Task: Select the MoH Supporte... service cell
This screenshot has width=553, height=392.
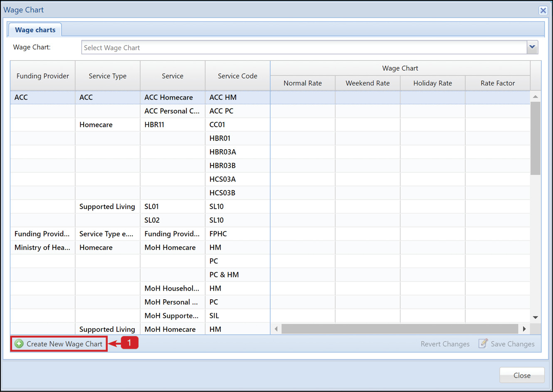Action: [x=173, y=316]
